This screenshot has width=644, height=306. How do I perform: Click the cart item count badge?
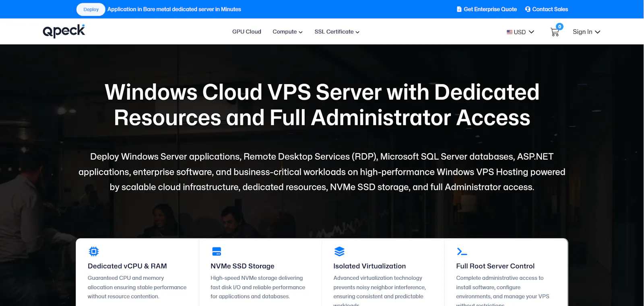pos(559,27)
